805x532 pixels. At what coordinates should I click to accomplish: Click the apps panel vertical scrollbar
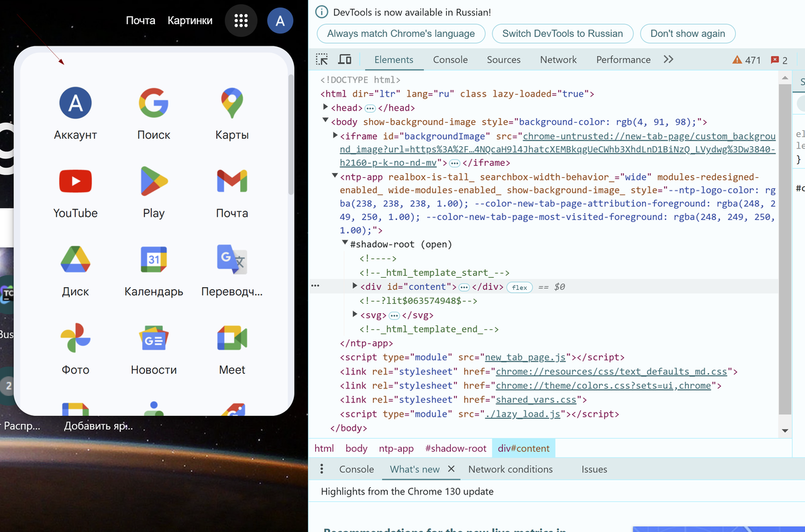(291, 134)
